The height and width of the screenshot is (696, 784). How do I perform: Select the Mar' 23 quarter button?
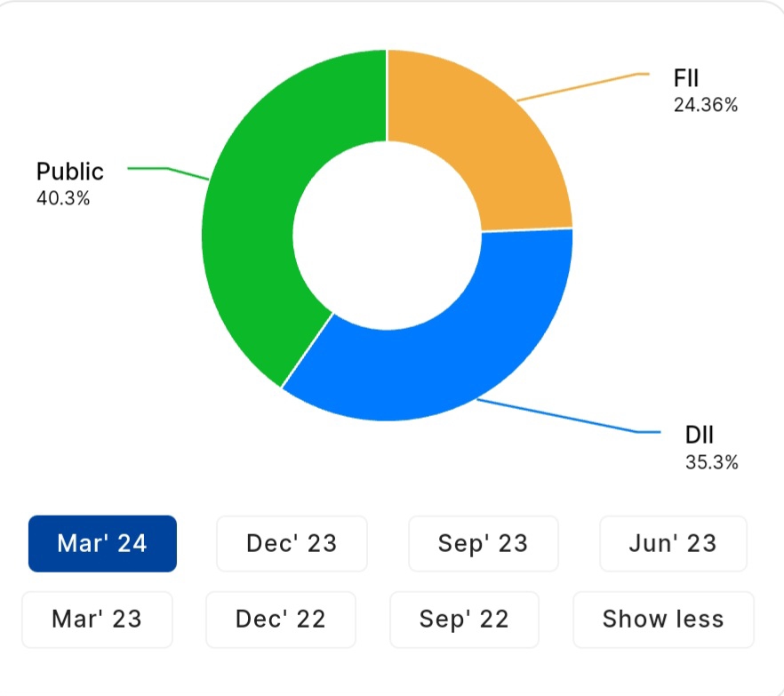click(97, 619)
